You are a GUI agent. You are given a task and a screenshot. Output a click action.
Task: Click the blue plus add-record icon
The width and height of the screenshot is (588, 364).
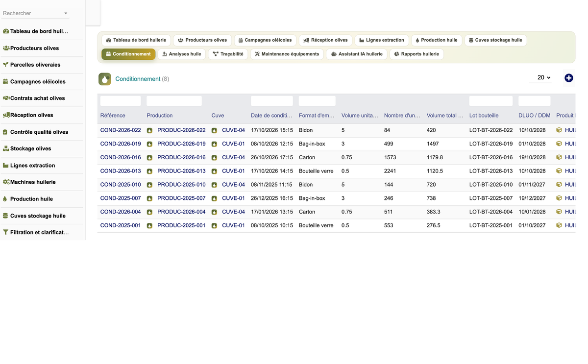pos(569,78)
